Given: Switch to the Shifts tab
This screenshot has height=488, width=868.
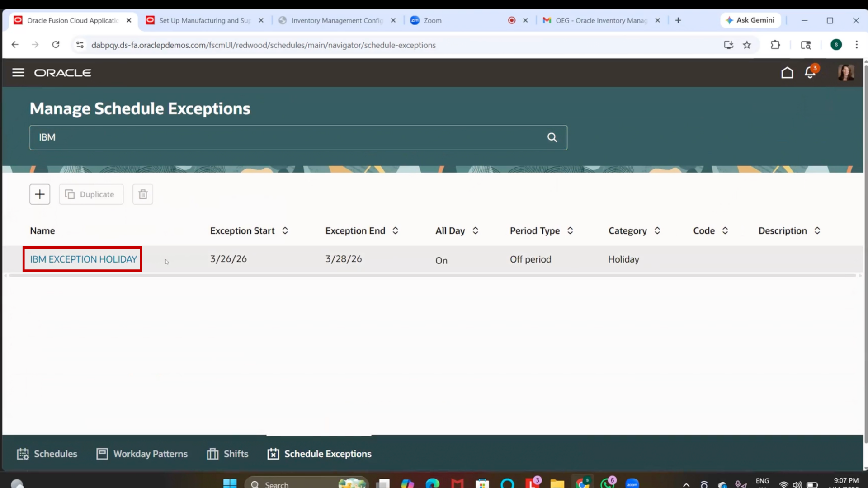Looking at the screenshot, I should coord(227,454).
